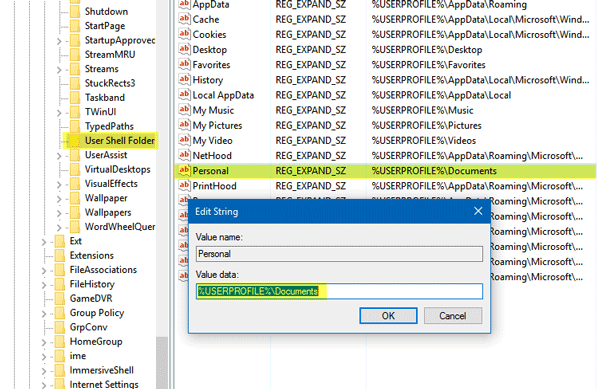
Task: Expand the Wallpapers tree node
Action: click(59, 213)
